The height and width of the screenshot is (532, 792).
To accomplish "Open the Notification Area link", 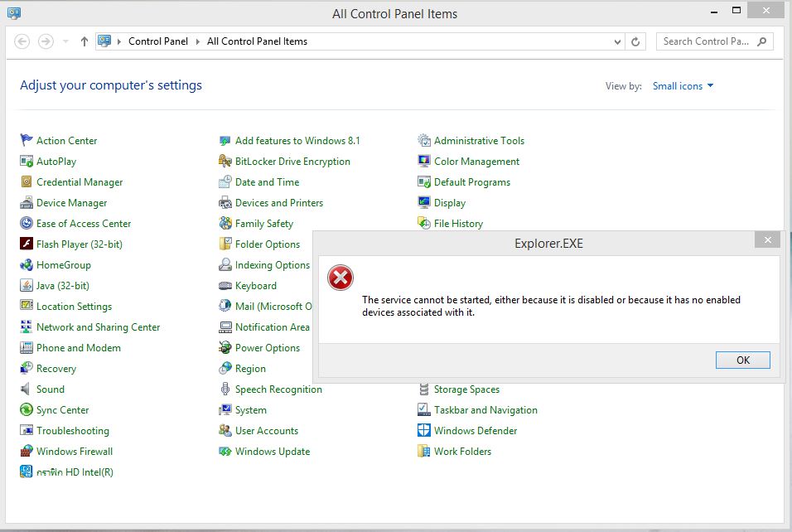I will click(x=273, y=326).
